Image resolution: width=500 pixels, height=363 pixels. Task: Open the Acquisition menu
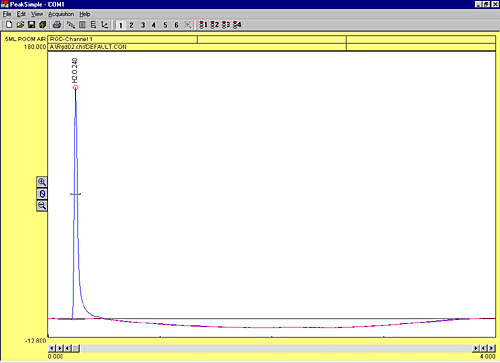(x=61, y=14)
